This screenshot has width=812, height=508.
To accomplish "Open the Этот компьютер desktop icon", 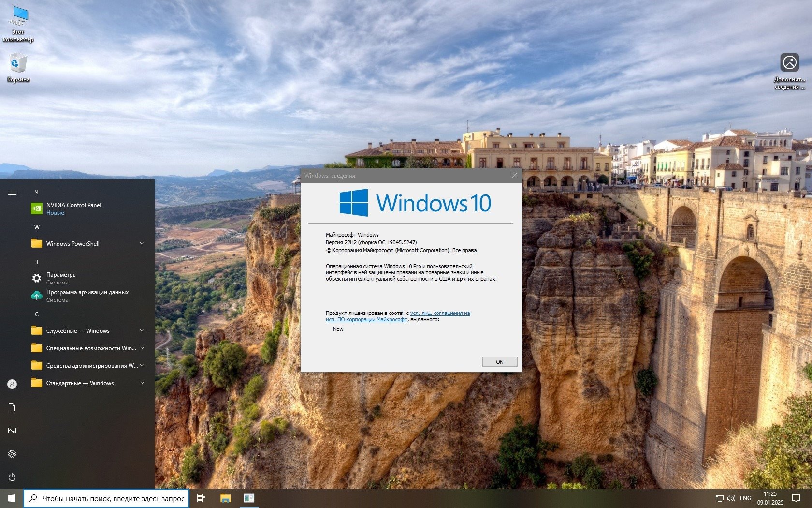I will (18, 24).
